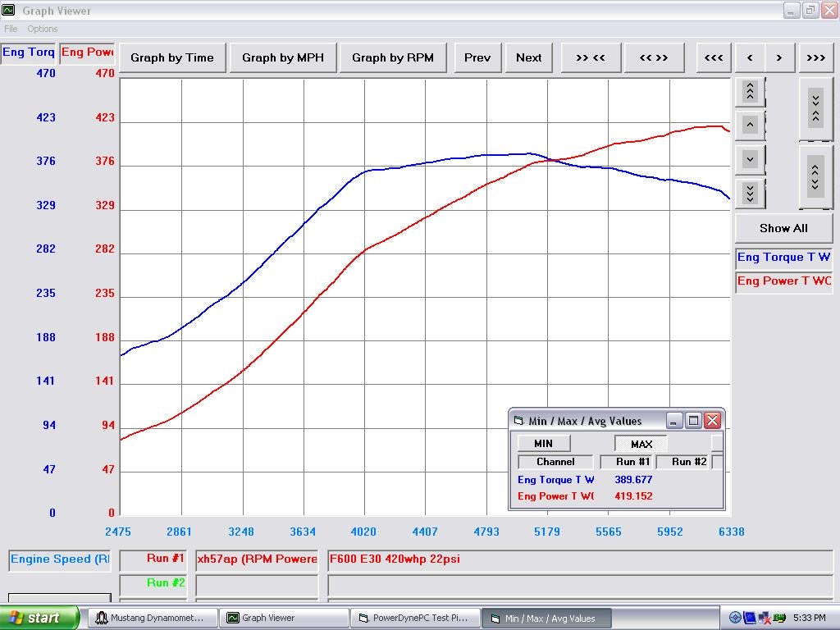Click the tall diverging chevrons icon

coord(815,177)
